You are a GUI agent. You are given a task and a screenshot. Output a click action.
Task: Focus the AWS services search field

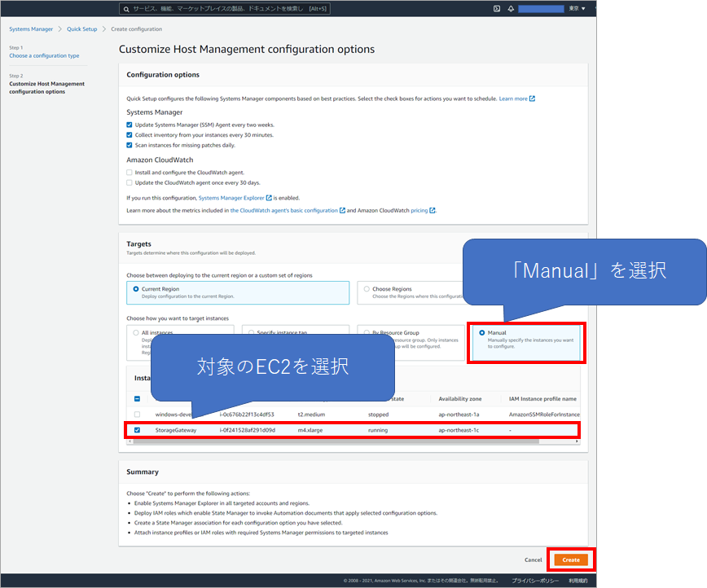pos(225,9)
